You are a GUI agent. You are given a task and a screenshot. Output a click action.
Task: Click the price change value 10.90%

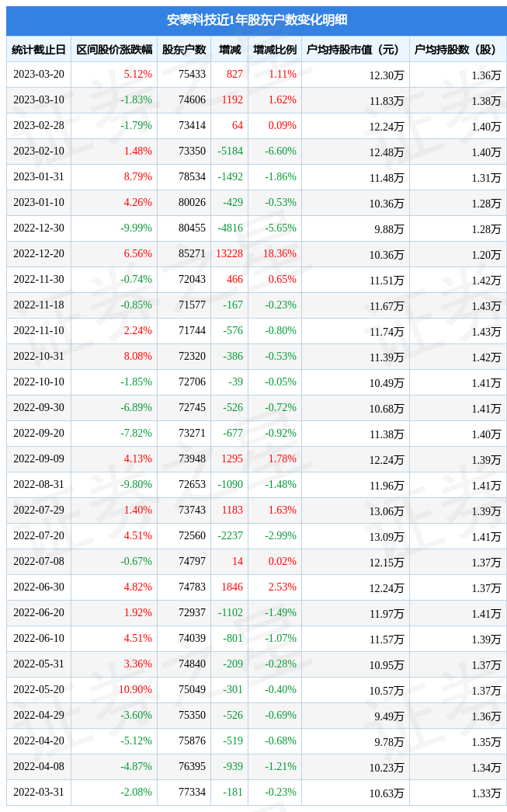click(136, 689)
